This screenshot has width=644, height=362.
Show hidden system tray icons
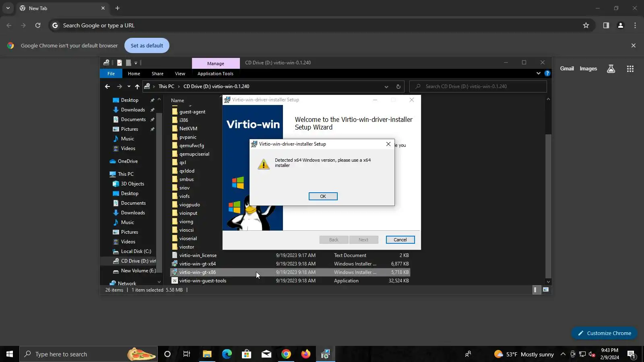pos(563,354)
